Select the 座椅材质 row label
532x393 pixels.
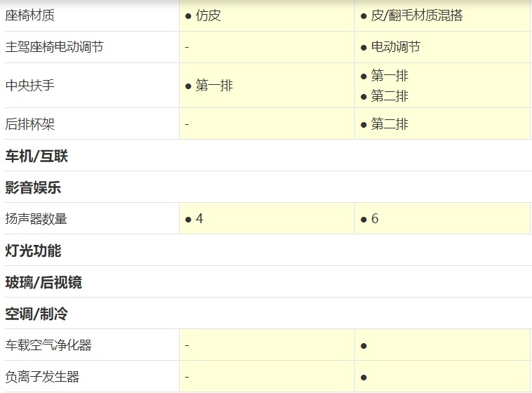[30, 15]
